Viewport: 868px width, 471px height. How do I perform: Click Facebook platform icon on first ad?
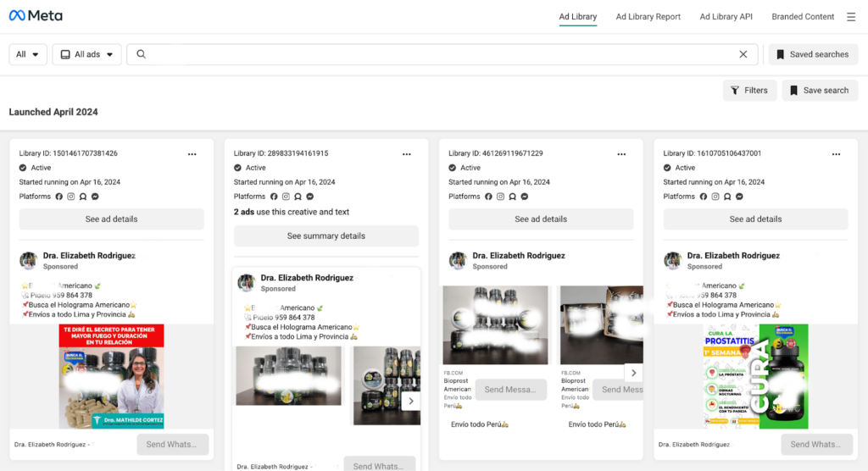click(59, 197)
